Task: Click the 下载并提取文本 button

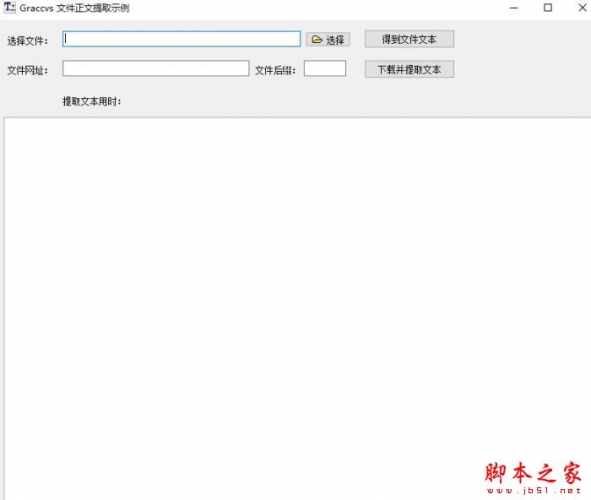Action: click(409, 69)
